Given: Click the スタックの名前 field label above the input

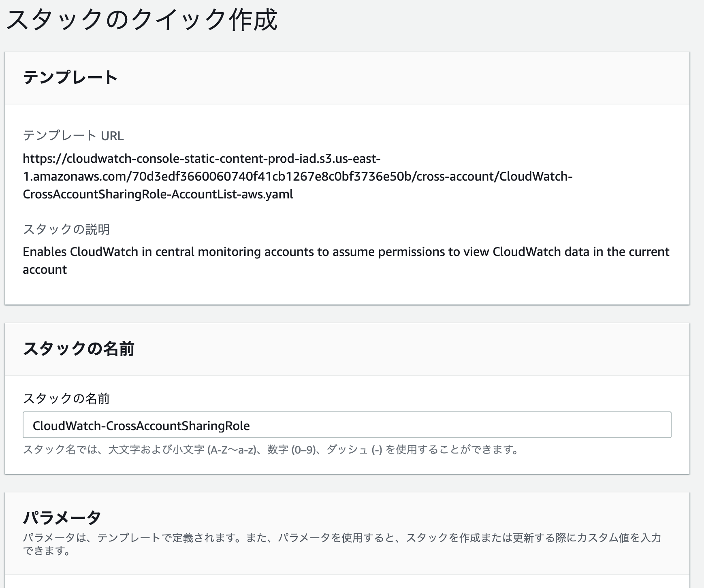Looking at the screenshot, I should (66, 399).
